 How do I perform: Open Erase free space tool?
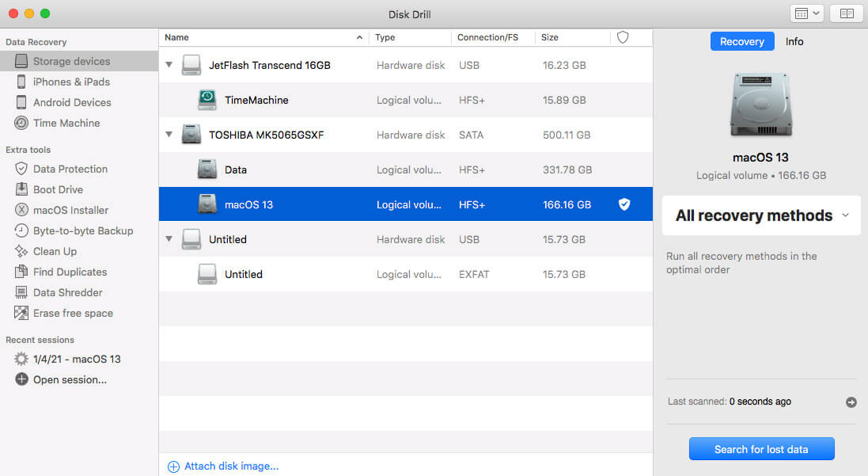73,313
